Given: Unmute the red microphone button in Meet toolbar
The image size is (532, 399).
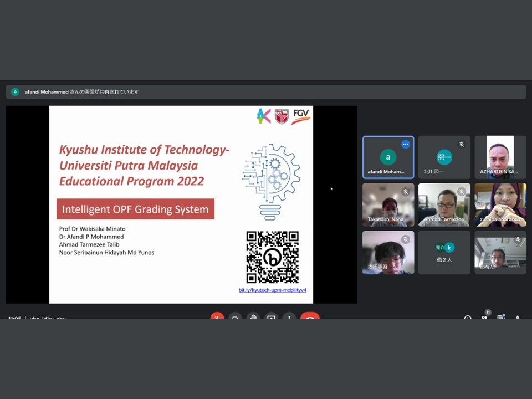Looking at the screenshot, I should [x=217, y=316].
